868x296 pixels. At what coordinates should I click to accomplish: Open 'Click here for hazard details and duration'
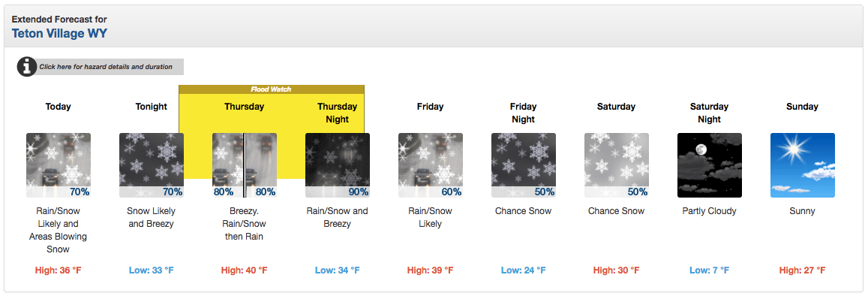pos(106,67)
